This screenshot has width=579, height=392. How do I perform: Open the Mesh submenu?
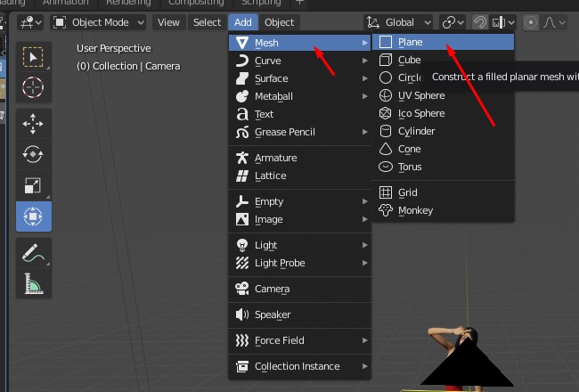click(300, 43)
